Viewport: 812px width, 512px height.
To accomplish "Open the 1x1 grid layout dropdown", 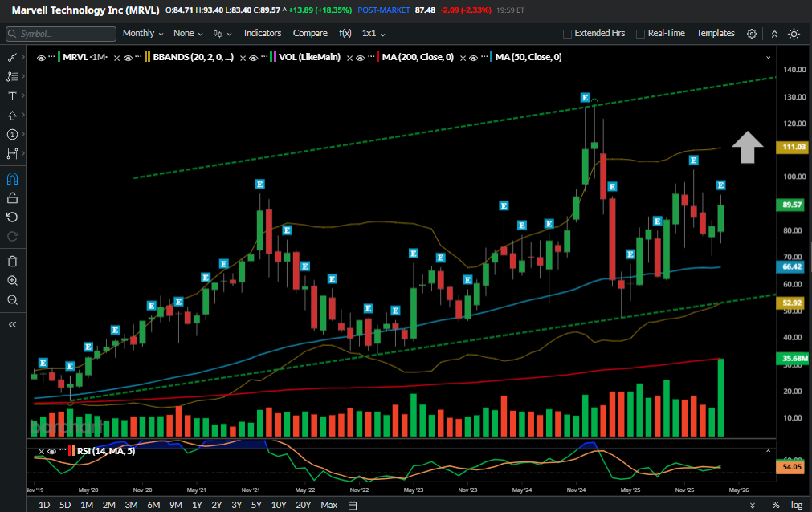I will coord(373,33).
